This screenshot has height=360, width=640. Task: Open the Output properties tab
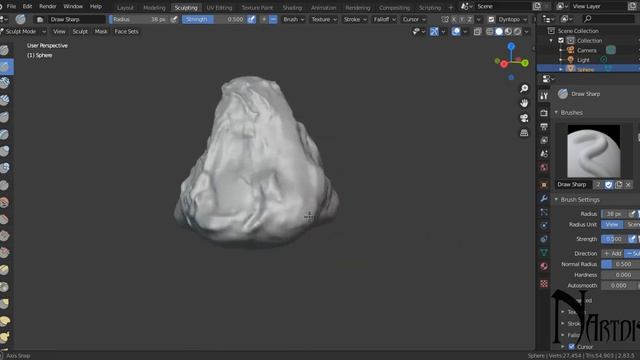click(544, 127)
